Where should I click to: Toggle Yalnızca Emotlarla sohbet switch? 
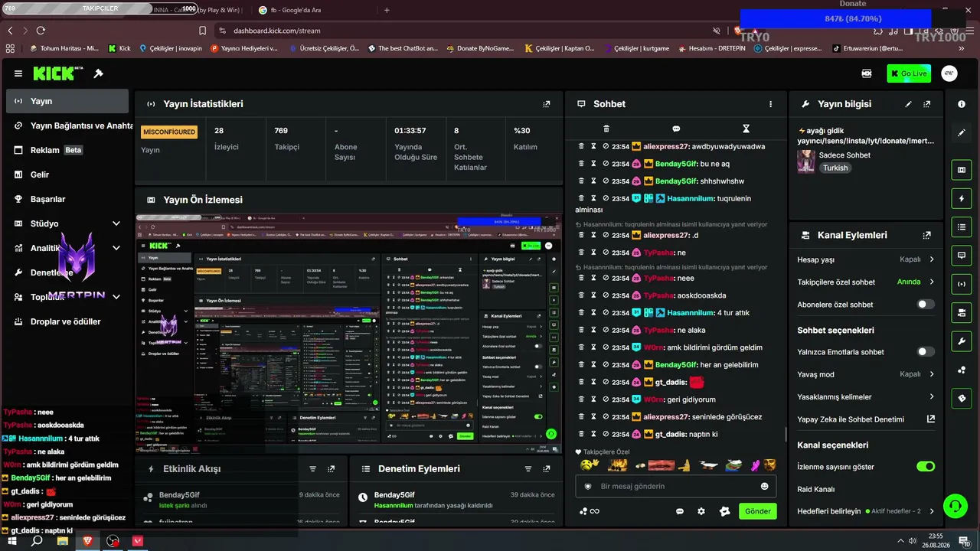pos(926,352)
